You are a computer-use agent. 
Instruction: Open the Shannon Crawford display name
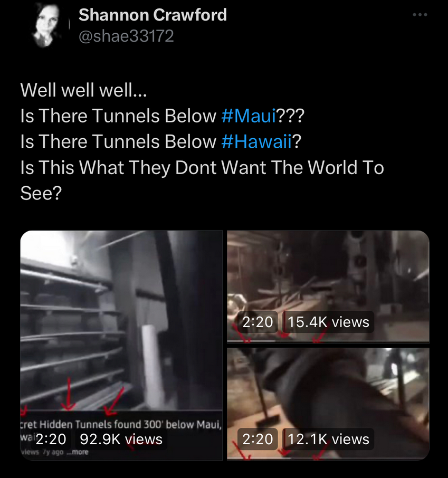[153, 15]
